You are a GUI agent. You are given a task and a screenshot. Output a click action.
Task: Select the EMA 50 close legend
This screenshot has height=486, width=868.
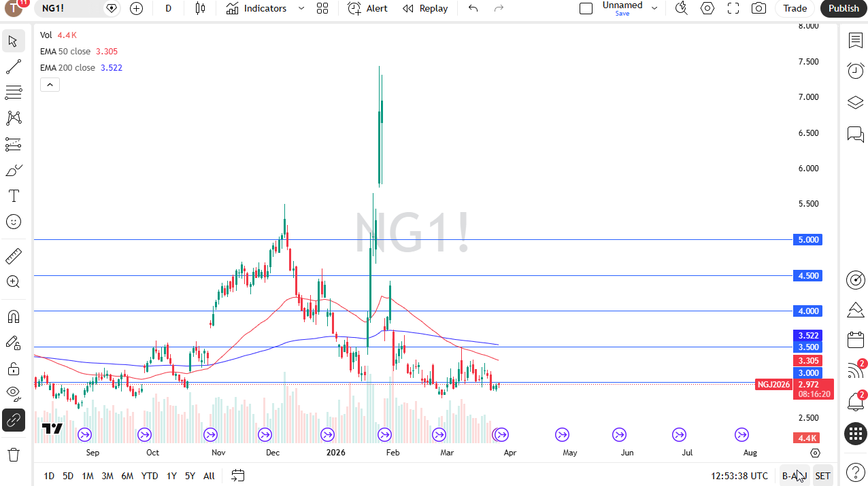tap(79, 51)
